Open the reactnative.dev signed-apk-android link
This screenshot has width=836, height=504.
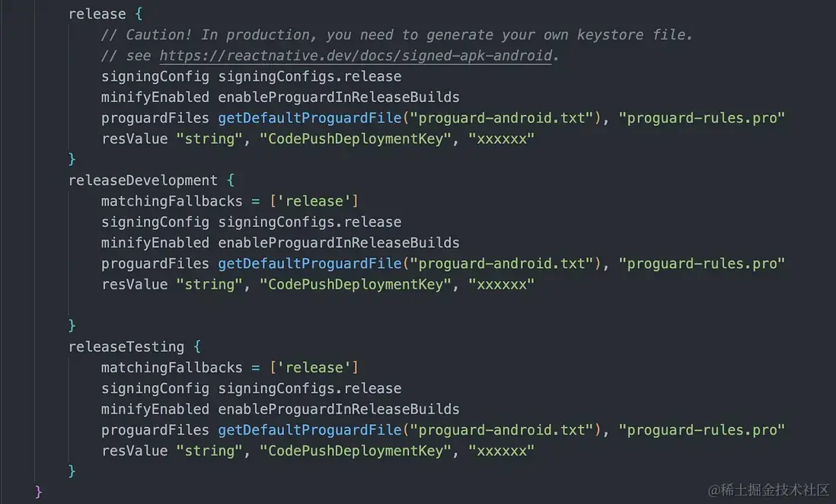(355, 56)
